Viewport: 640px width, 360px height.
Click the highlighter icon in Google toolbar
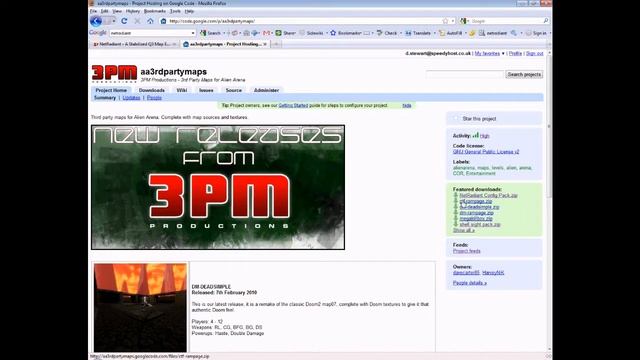[x=472, y=33]
